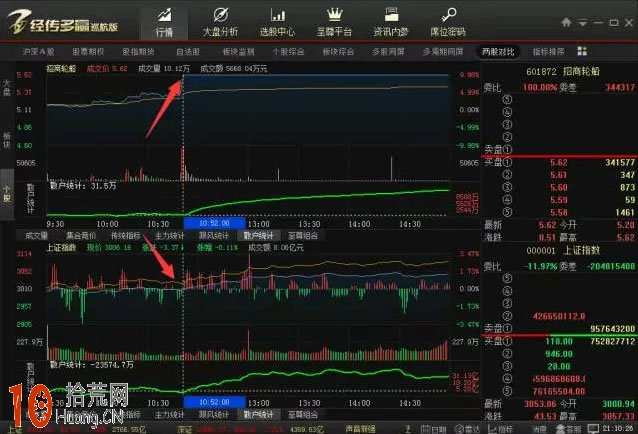The width and height of the screenshot is (638, 434).
Task: Switch to 板块 in left sidebar
Action: point(7,140)
